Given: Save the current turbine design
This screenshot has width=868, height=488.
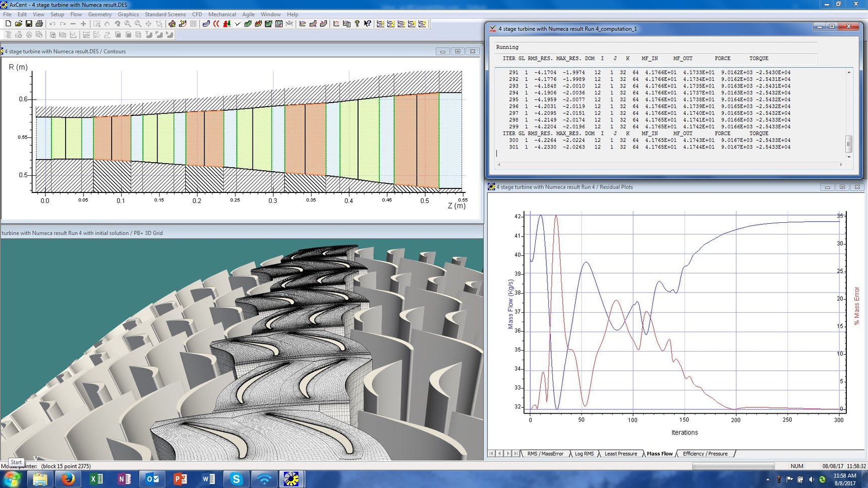Looking at the screenshot, I should 29,24.
